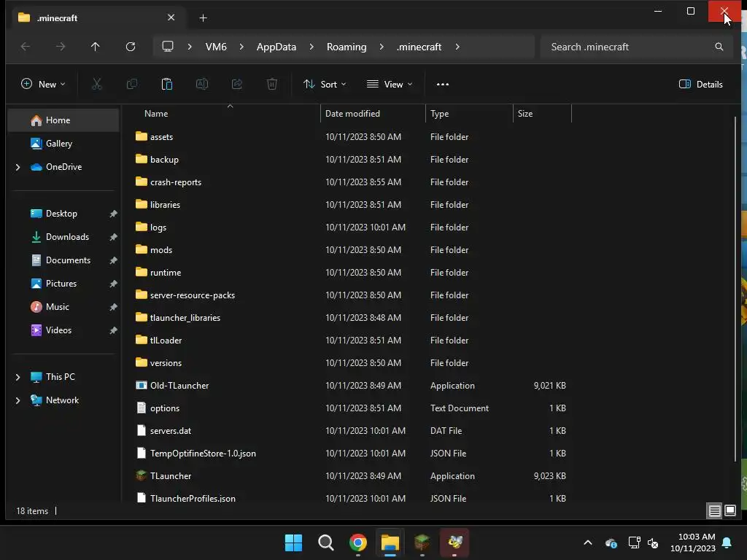The image size is (747, 560).
Task: Click chevron after VM6 in address bar
Action: [241, 47]
